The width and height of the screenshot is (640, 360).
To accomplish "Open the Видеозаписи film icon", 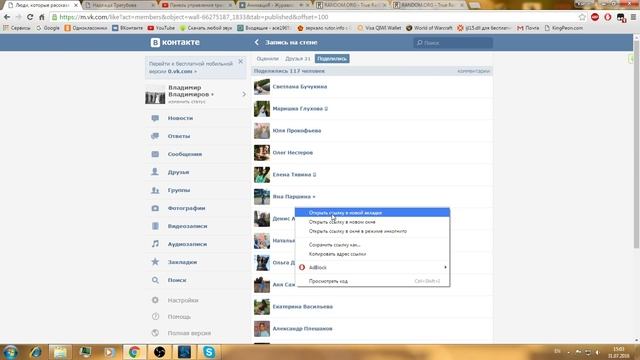I will (155, 226).
